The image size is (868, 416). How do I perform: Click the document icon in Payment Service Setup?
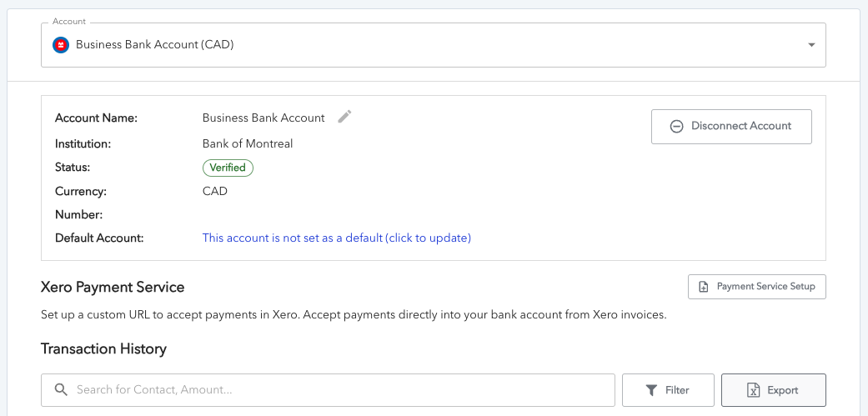[x=704, y=287]
